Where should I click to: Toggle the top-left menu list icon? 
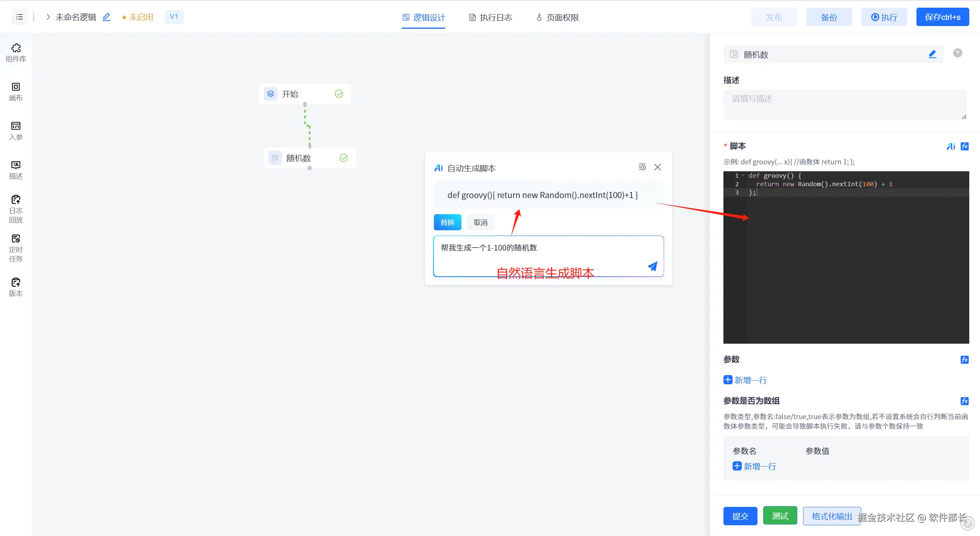pos(20,17)
